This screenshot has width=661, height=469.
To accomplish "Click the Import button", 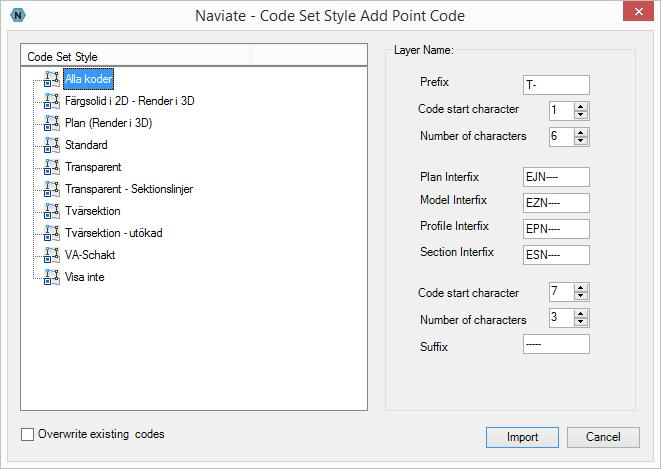I will [x=522, y=437].
